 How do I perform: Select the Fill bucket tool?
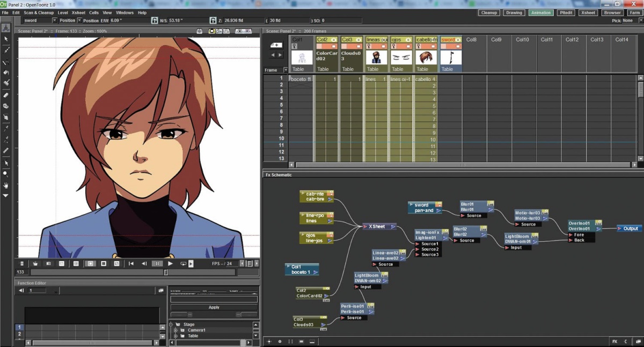6,73
